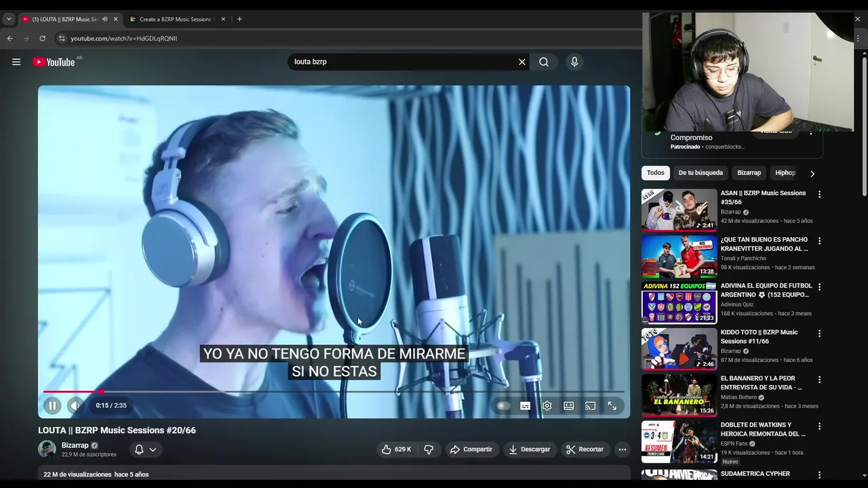The width and height of the screenshot is (868, 488).
Task: Open more actions below the video
Action: [623, 449]
